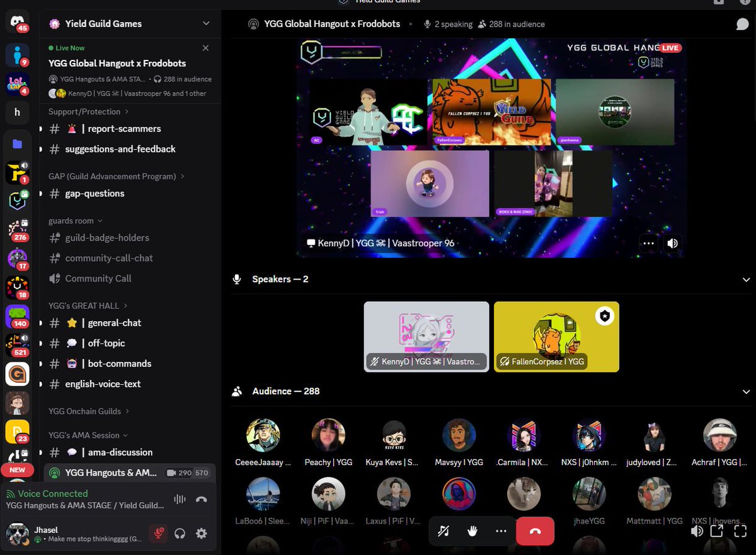Expand Support/Protection category
The image size is (756, 555).
pyautogui.click(x=89, y=112)
